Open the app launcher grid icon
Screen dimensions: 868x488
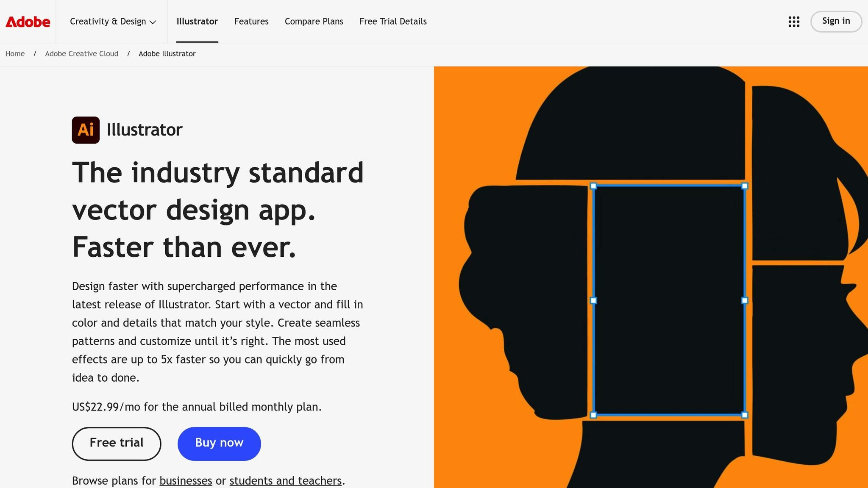(x=793, y=22)
